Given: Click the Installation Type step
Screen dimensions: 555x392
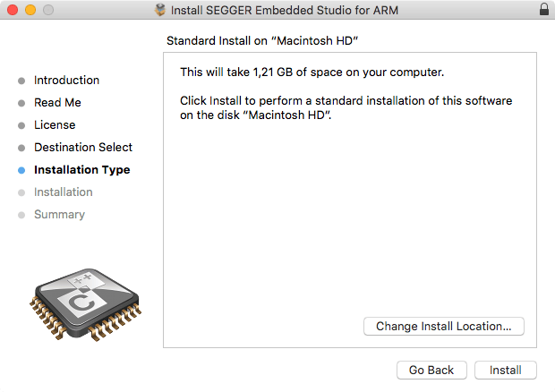Looking at the screenshot, I should click(81, 169).
